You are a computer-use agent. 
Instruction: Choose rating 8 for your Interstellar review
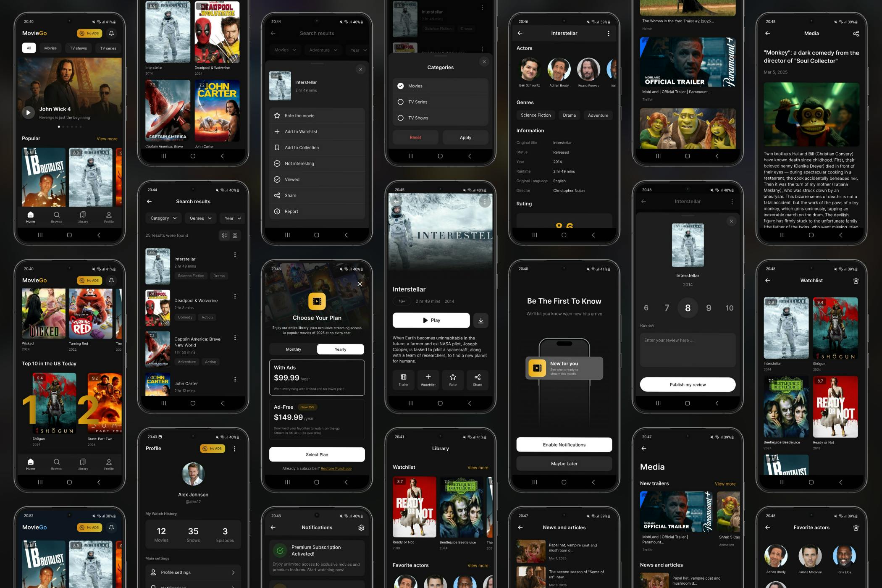[x=688, y=308]
